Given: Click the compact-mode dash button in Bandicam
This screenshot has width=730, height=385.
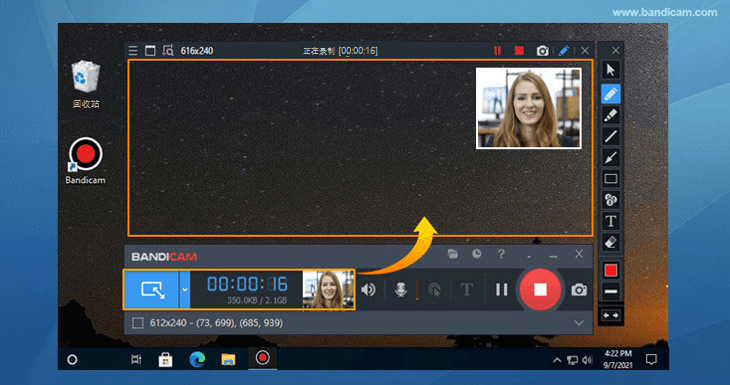Looking at the screenshot, I should (529, 257).
